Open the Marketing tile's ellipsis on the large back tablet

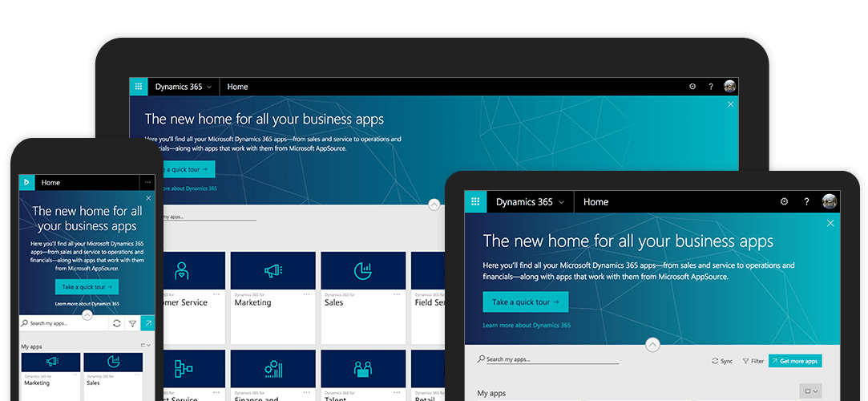click(307, 294)
